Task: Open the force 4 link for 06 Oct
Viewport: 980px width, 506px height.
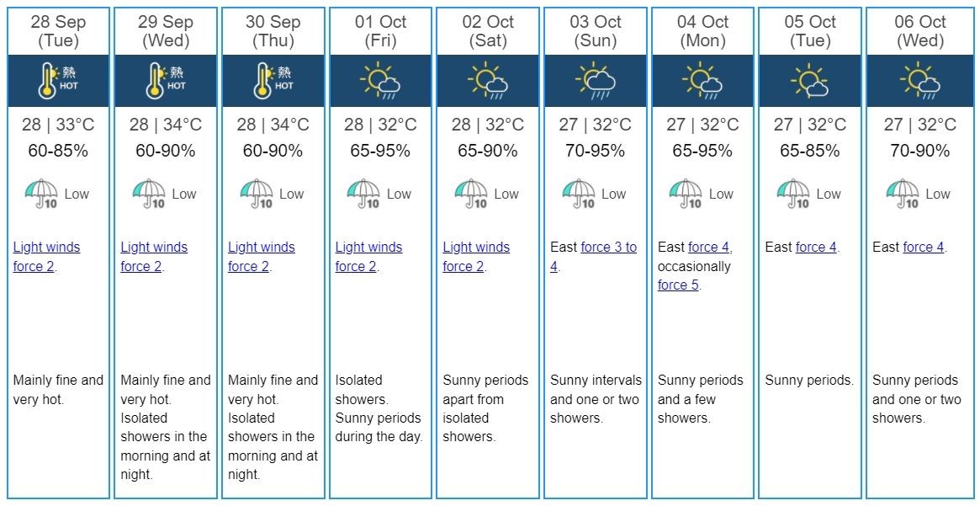Action: (x=923, y=247)
